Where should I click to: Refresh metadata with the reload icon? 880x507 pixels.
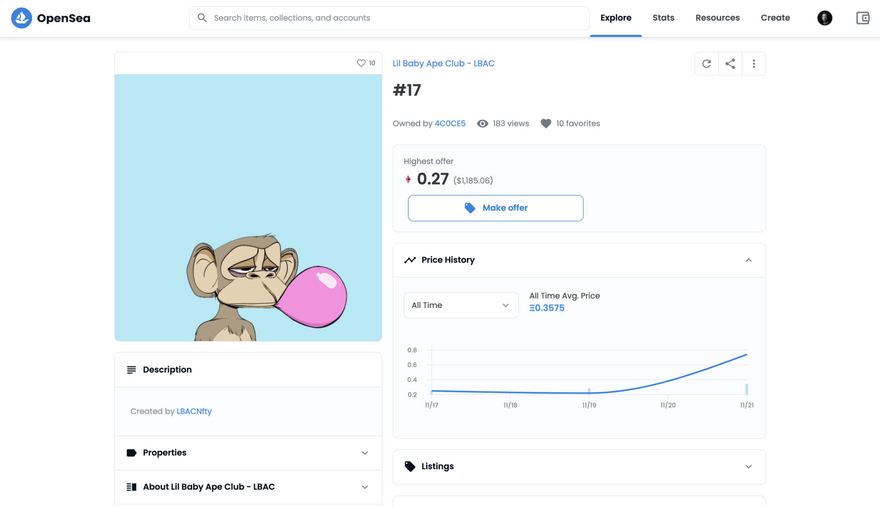pyautogui.click(x=706, y=63)
